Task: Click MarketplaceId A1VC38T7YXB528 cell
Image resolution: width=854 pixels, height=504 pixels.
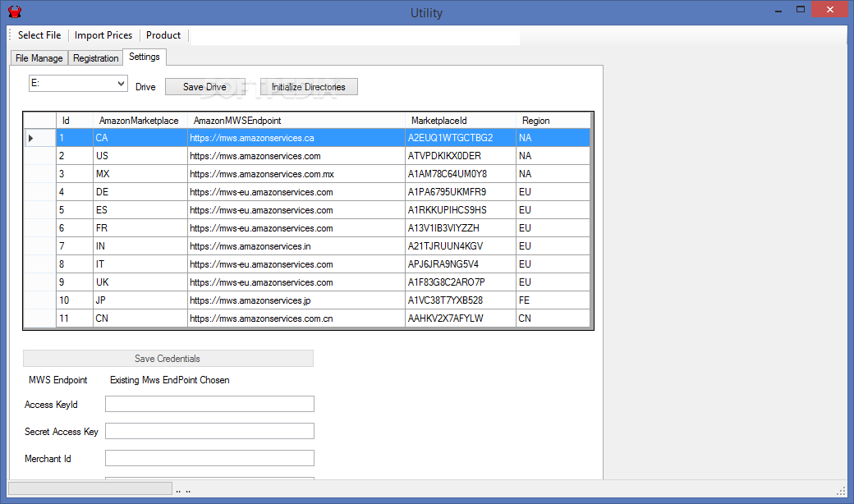Action: (460, 300)
